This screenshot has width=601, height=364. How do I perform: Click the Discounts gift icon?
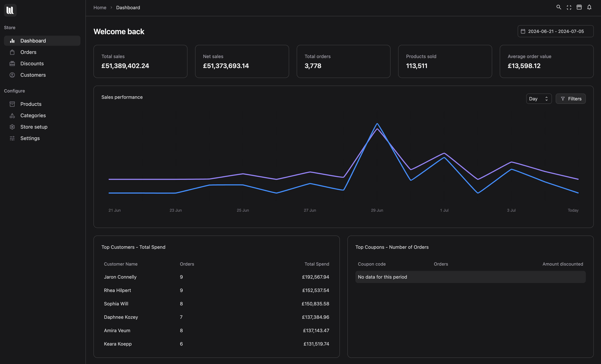point(12,63)
